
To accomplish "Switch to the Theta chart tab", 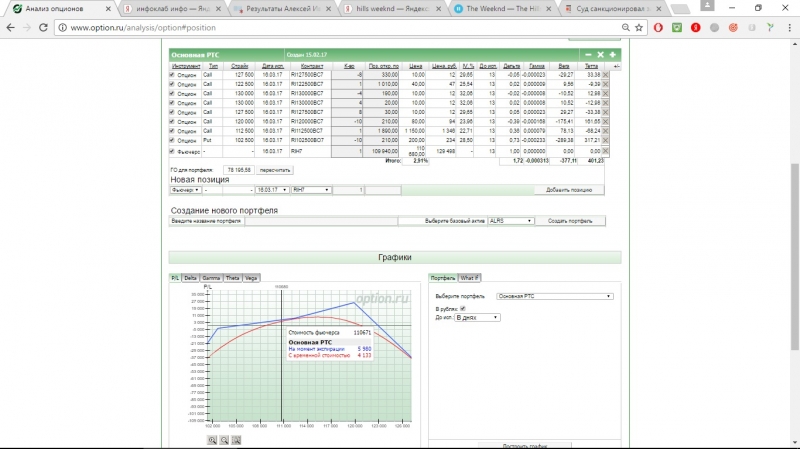I will [233, 278].
